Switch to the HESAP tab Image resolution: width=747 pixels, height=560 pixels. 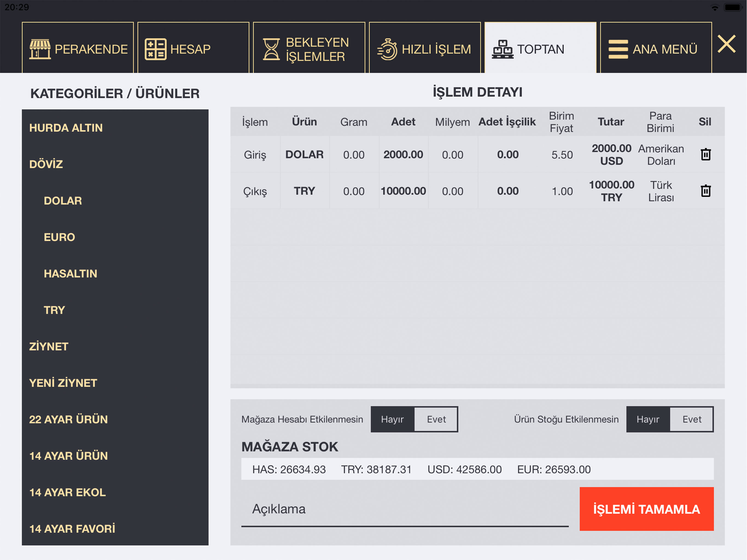click(x=193, y=48)
